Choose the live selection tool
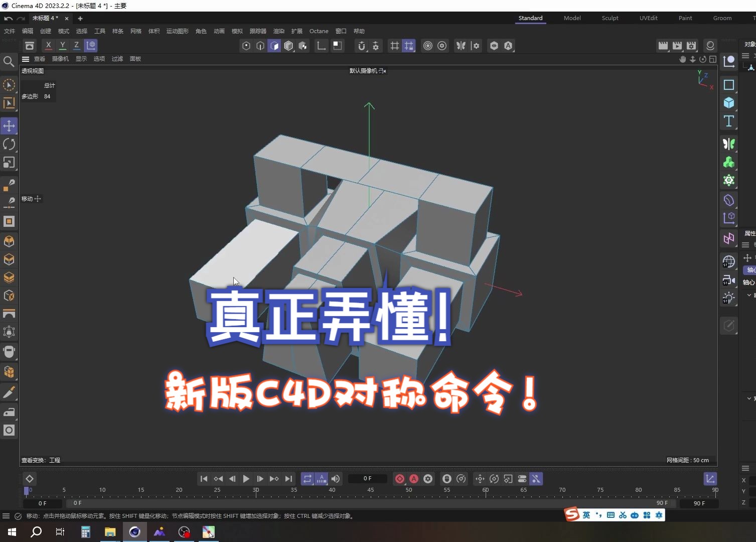This screenshot has height=542, width=756. [x=9, y=85]
